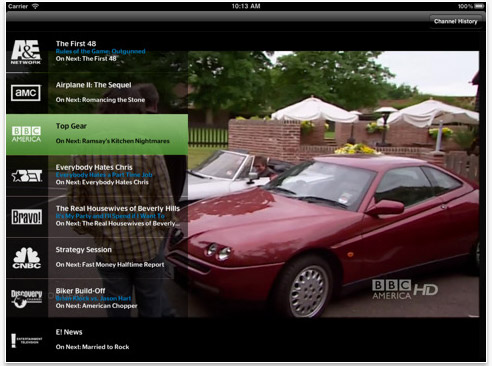Tap the Wi-Fi status icon
The width and height of the screenshot is (492, 366).
click(35, 6)
